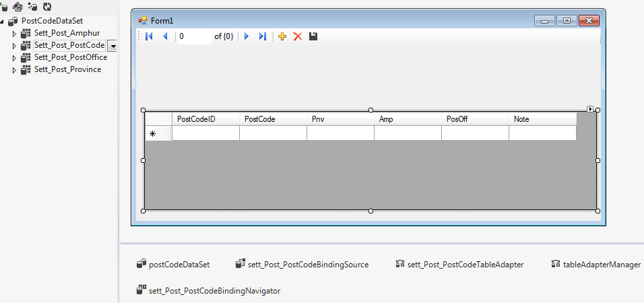
Task: Open the DataGridView smart tag arrow
Action: tap(590, 109)
